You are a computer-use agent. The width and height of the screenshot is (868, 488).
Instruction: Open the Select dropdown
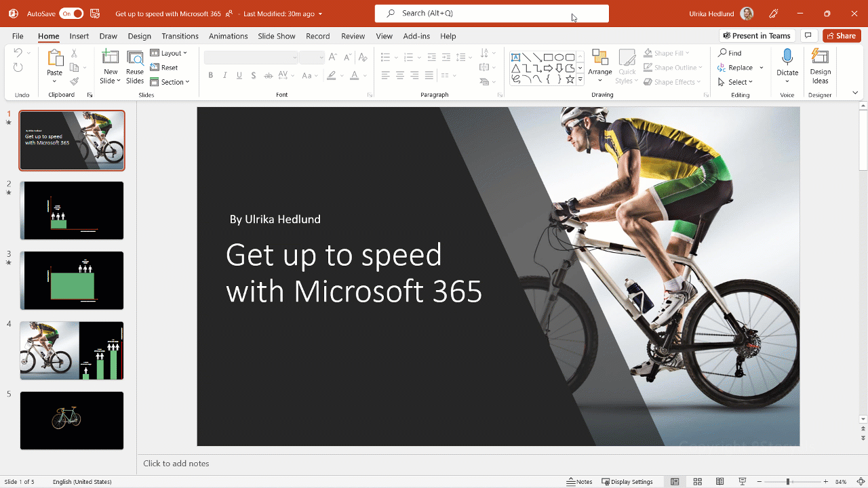(735, 82)
